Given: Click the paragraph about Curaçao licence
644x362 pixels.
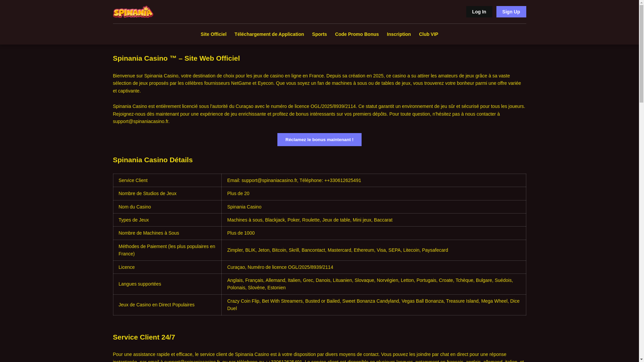Looking at the screenshot, I should tap(319, 114).
